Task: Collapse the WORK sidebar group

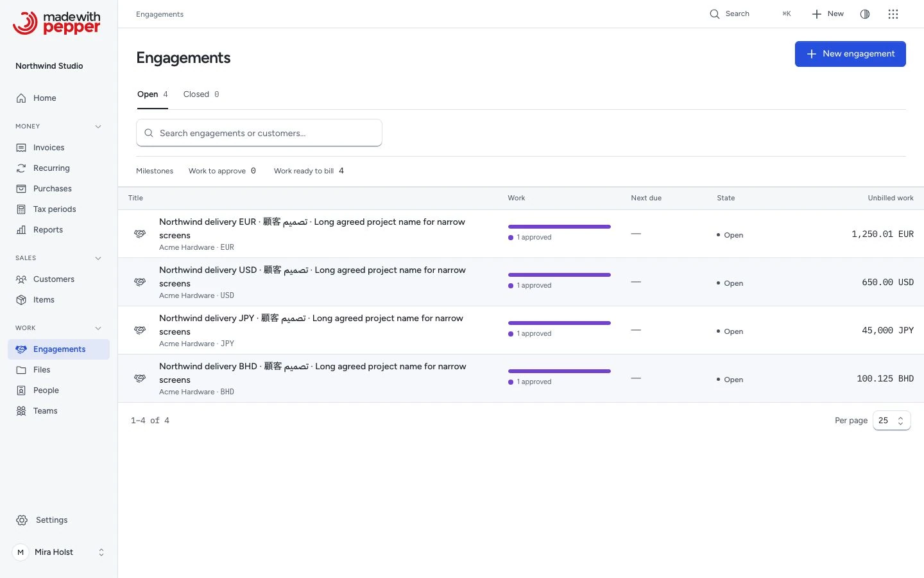Action: (x=98, y=328)
